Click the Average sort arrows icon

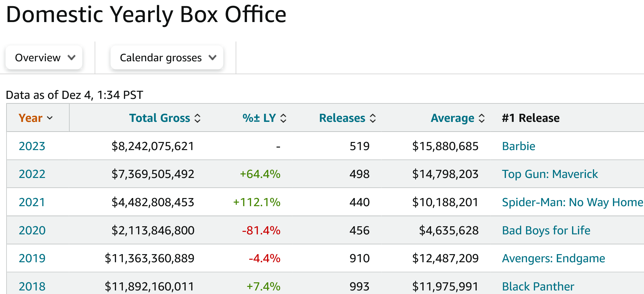[482, 118]
